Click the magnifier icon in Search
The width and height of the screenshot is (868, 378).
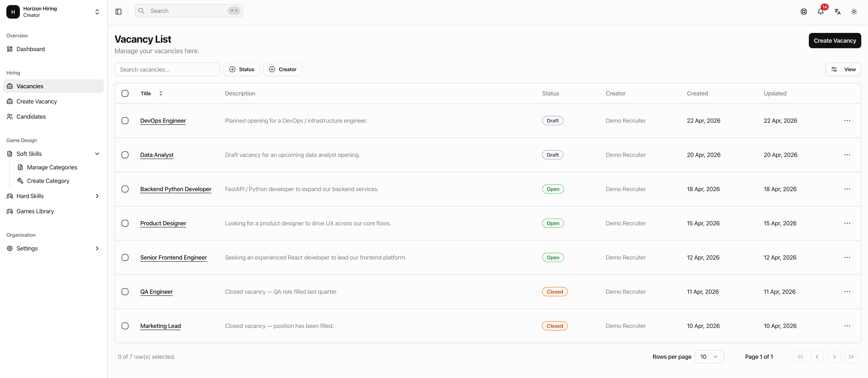(x=141, y=11)
